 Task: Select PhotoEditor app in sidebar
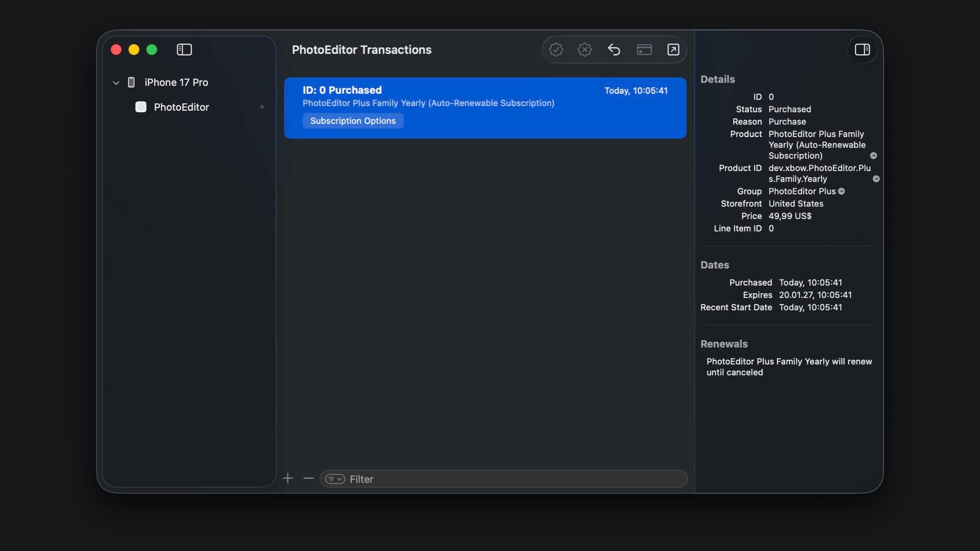181,107
